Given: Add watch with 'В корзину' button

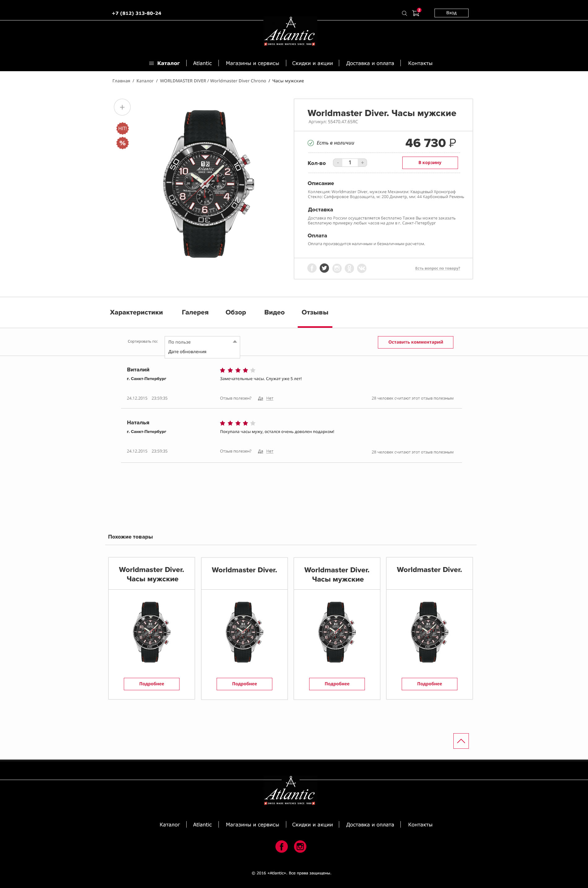Looking at the screenshot, I should (430, 163).
